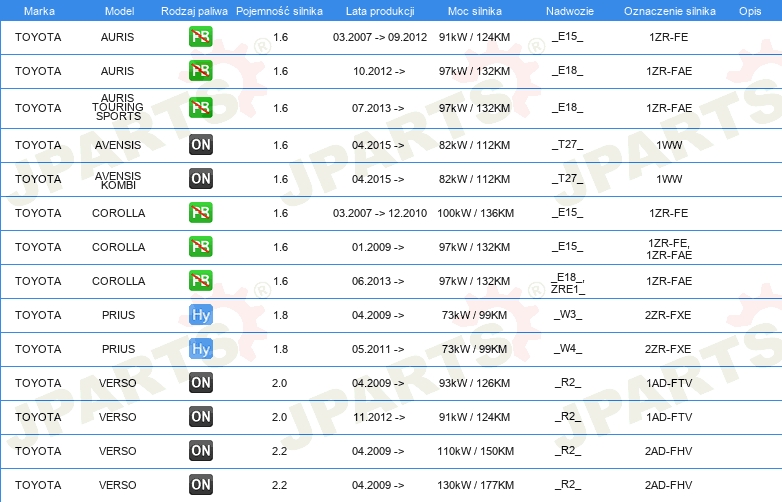Click PRIUS model in 05.2011 row
Viewport: 782px width, 502px height.
[118, 349]
